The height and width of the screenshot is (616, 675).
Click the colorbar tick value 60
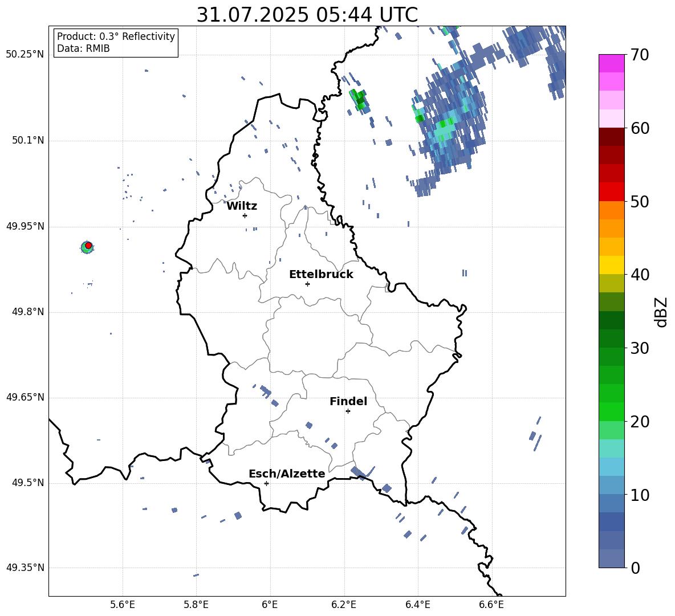[x=640, y=128]
